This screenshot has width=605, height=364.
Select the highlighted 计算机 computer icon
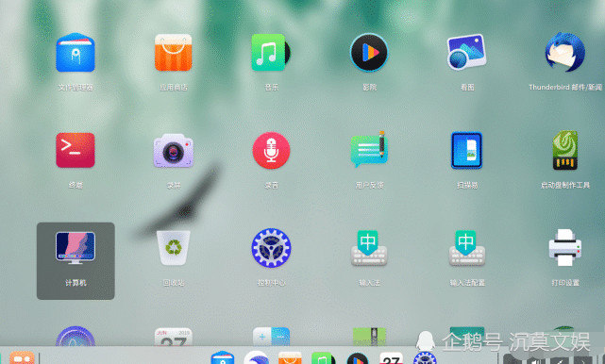(76, 260)
